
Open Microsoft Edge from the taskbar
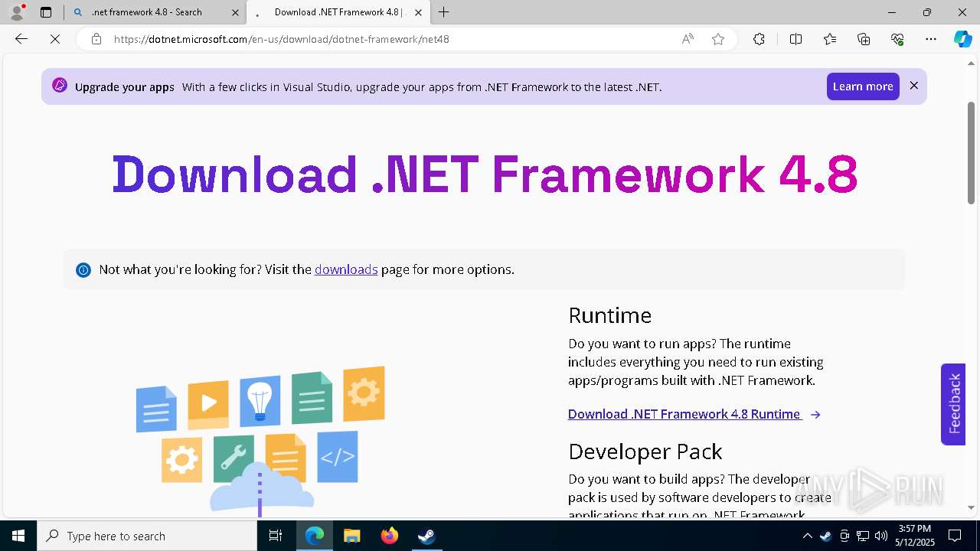pos(315,536)
